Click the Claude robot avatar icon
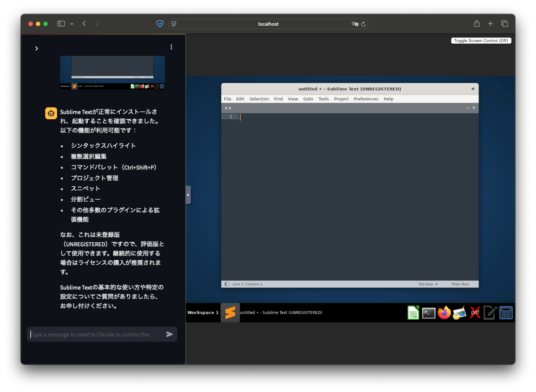 [51, 113]
